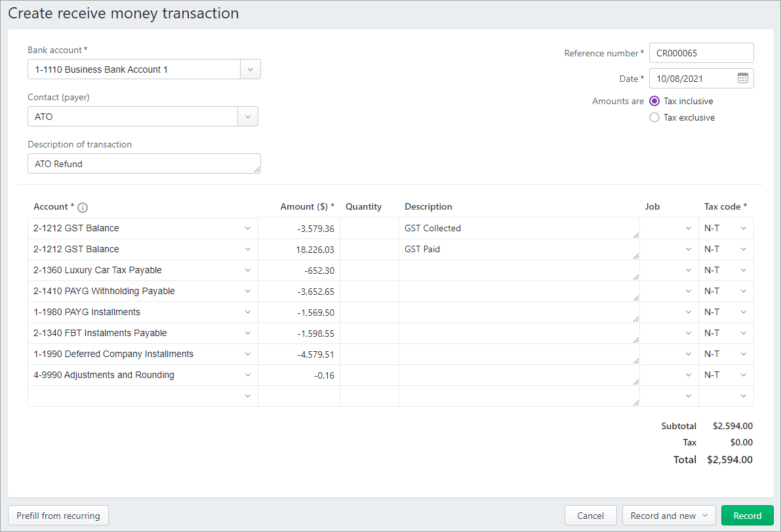Image resolution: width=781 pixels, height=532 pixels.
Task: Edit the Description of transaction field
Action: tap(144, 164)
